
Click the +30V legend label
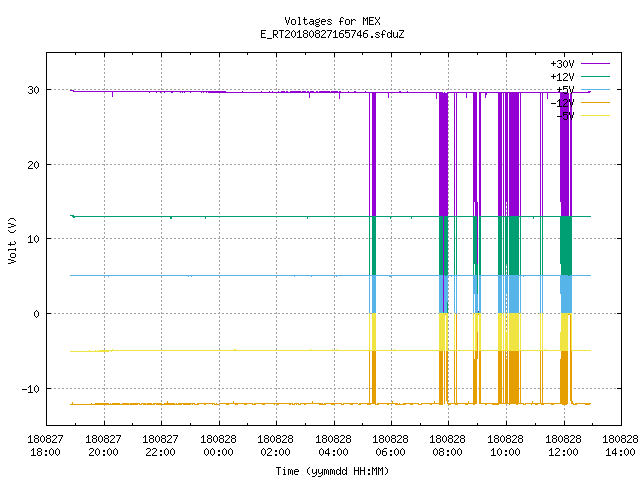tap(562, 64)
